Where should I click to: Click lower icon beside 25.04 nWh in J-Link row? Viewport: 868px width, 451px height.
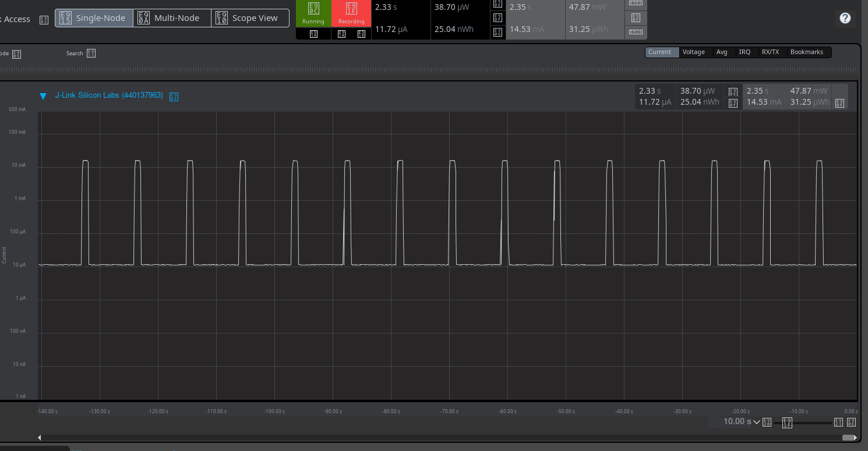coord(733,103)
